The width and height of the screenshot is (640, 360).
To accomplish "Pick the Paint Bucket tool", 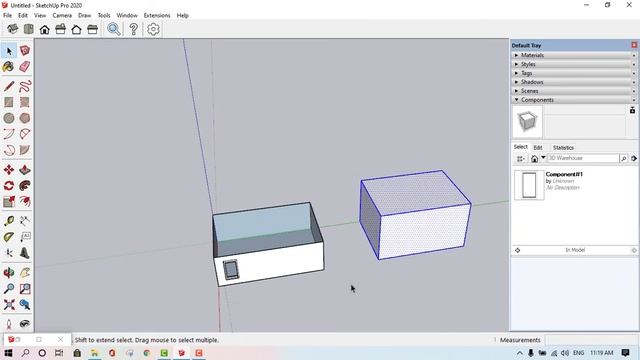I will pyautogui.click(x=9, y=67).
